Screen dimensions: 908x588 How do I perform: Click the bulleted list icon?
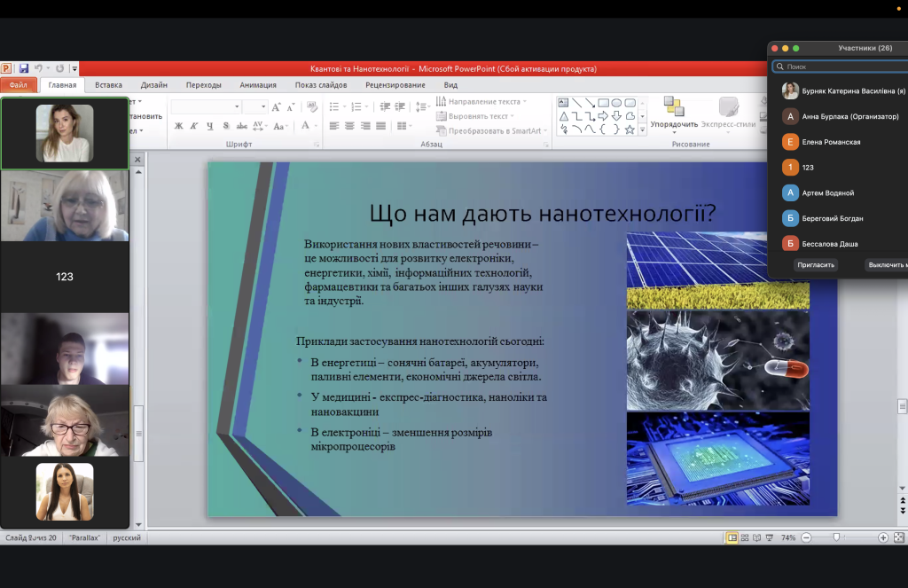point(334,106)
